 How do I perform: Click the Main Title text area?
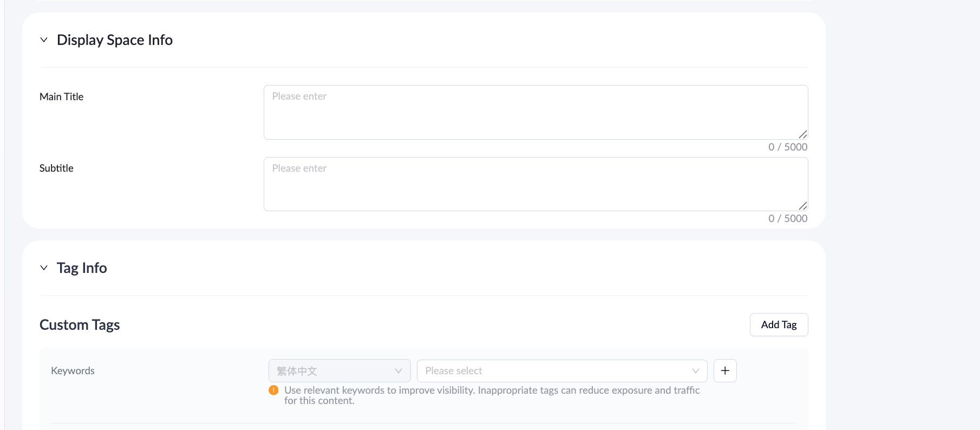[535, 112]
